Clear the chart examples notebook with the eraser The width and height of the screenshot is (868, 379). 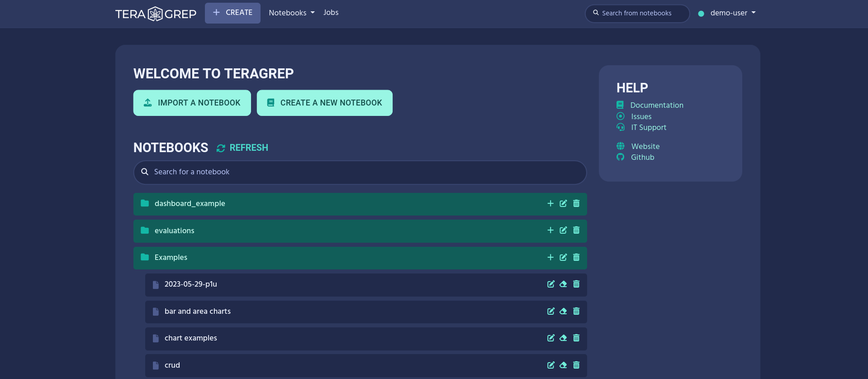coord(563,338)
